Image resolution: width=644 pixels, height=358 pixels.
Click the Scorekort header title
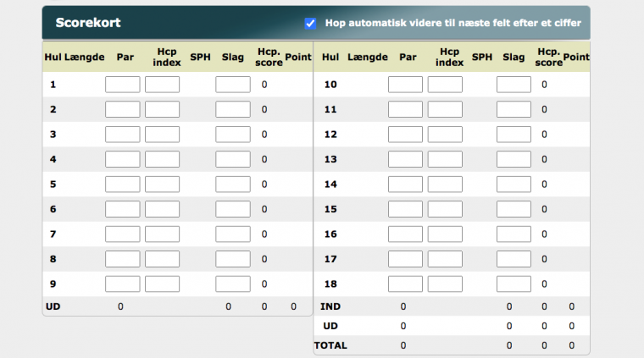(x=87, y=23)
